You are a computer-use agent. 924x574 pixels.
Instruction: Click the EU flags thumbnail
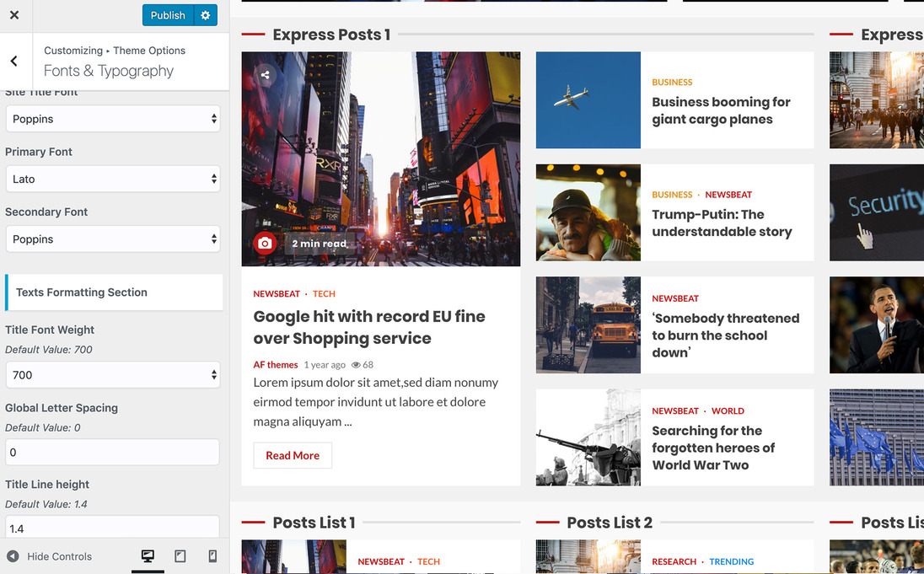click(x=877, y=437)
